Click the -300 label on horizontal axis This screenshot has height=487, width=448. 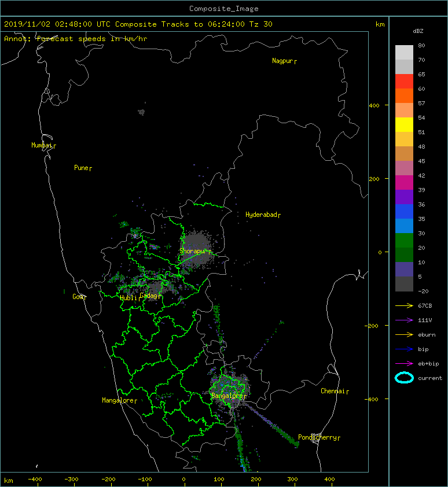click(71, 479)
